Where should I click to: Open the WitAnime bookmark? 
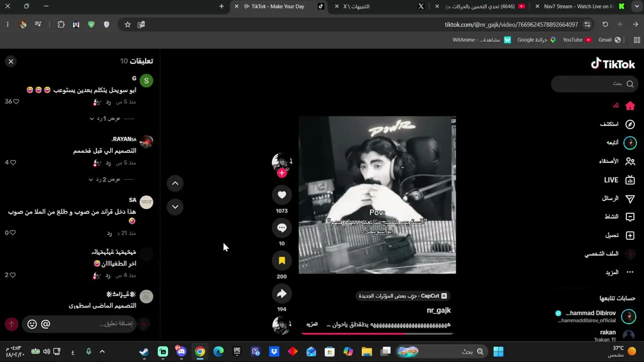[x=481, y=40]
